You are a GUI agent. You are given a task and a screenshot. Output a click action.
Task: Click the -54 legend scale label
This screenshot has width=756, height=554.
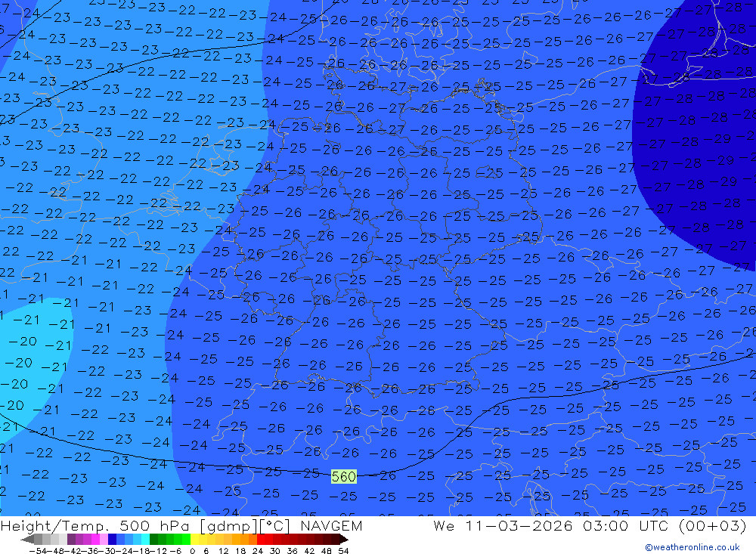(x=38, y=551)
